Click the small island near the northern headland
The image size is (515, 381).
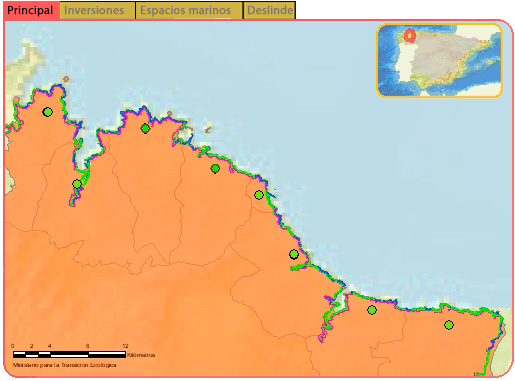169,114
